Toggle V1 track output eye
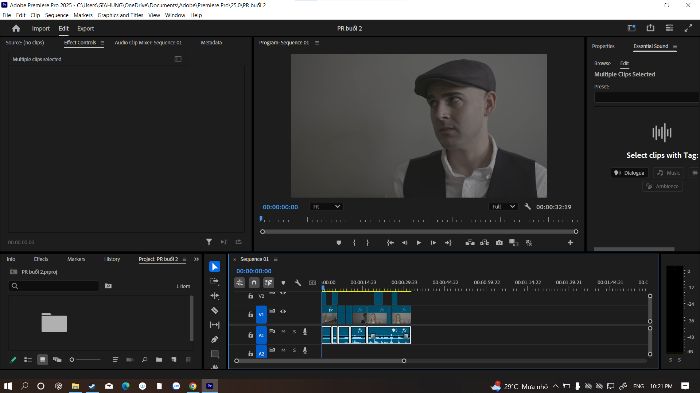 [x=283, y=312]
